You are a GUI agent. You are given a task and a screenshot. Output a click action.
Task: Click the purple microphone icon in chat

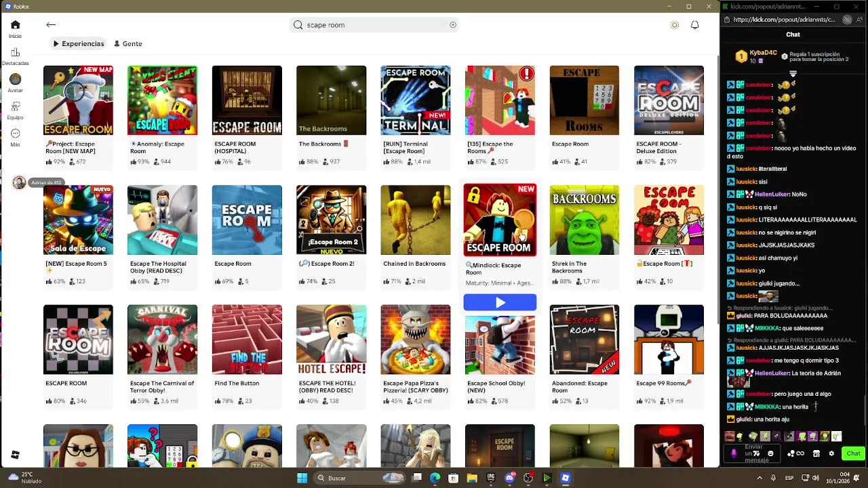(x=733, y=453)
